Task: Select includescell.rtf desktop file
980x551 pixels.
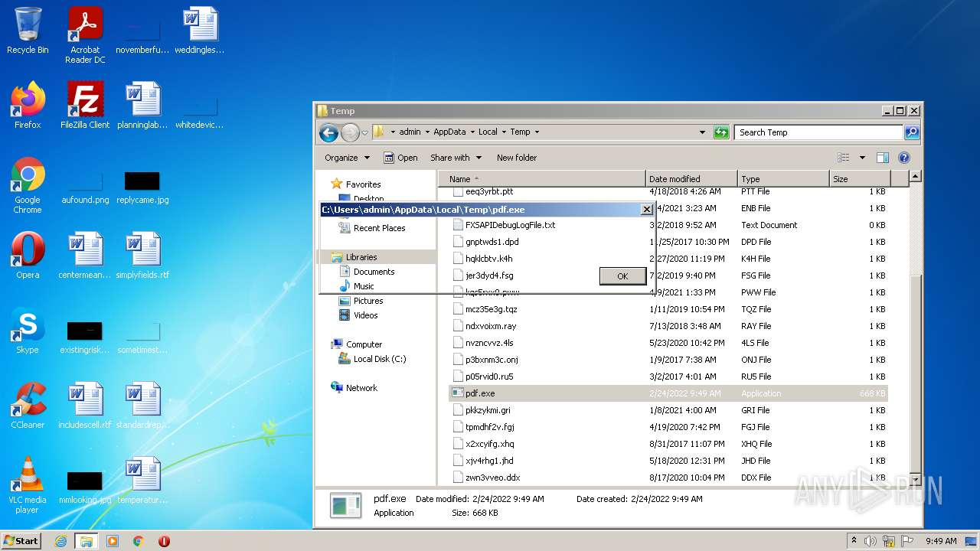Action: click(x=85, y=405)
